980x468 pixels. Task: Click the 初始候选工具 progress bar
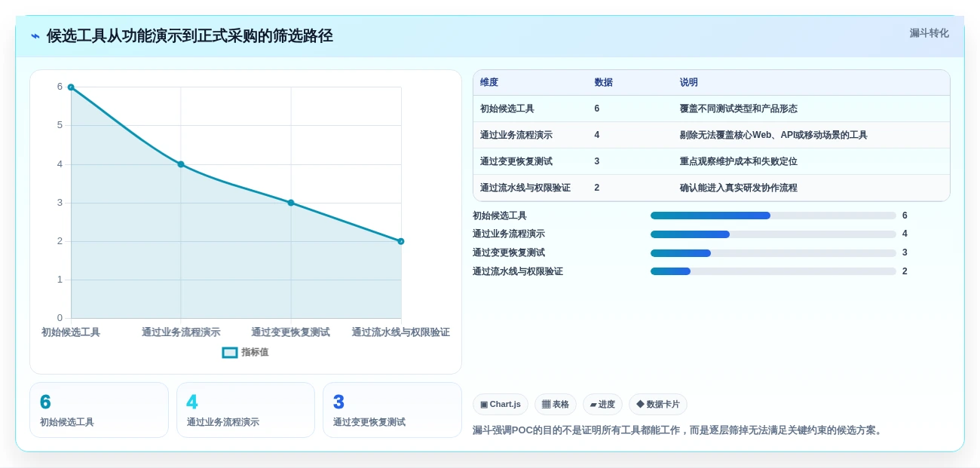(x=773, y=216)
